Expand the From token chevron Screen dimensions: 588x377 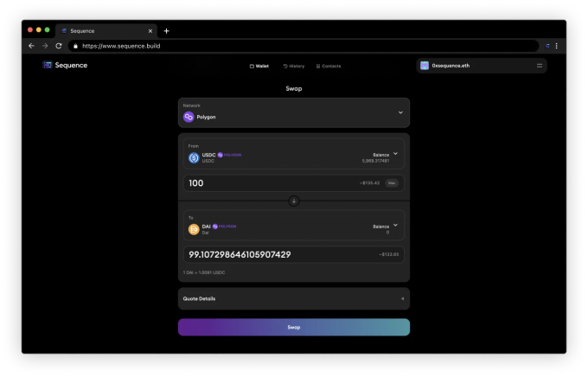tap(395, 154)
